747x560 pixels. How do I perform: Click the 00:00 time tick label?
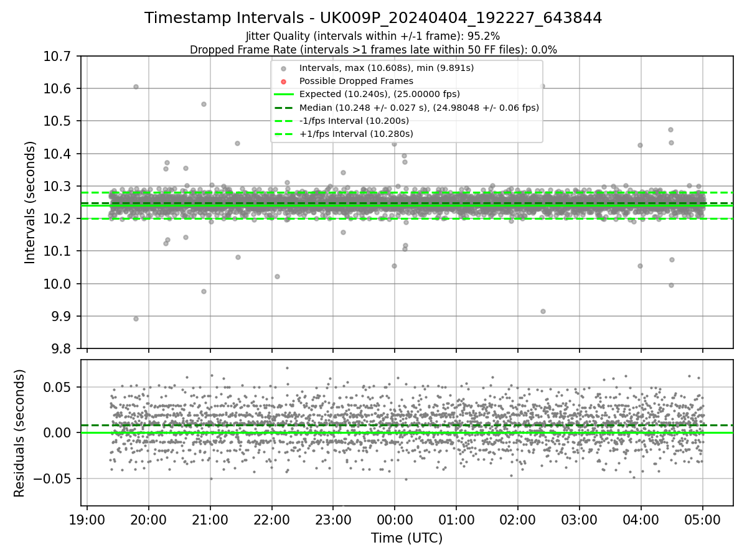pyautogui.click(x=395, y=519)
